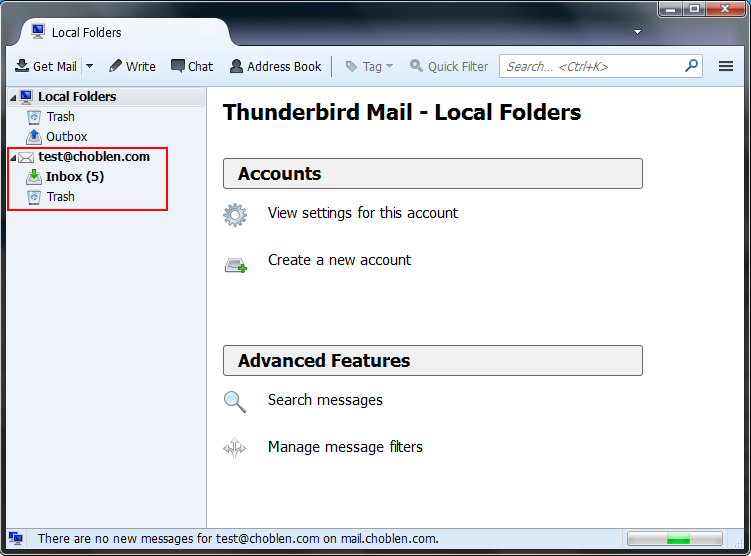Screen dimensions: 751x556
Task: Click the envelope icon for test@choblen.com
Action: click(26, 157)
